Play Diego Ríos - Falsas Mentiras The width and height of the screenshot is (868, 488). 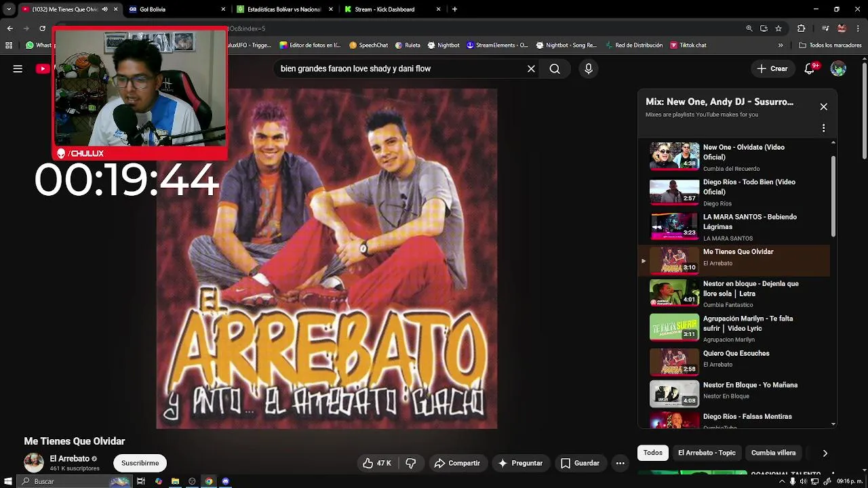[734, 420]
